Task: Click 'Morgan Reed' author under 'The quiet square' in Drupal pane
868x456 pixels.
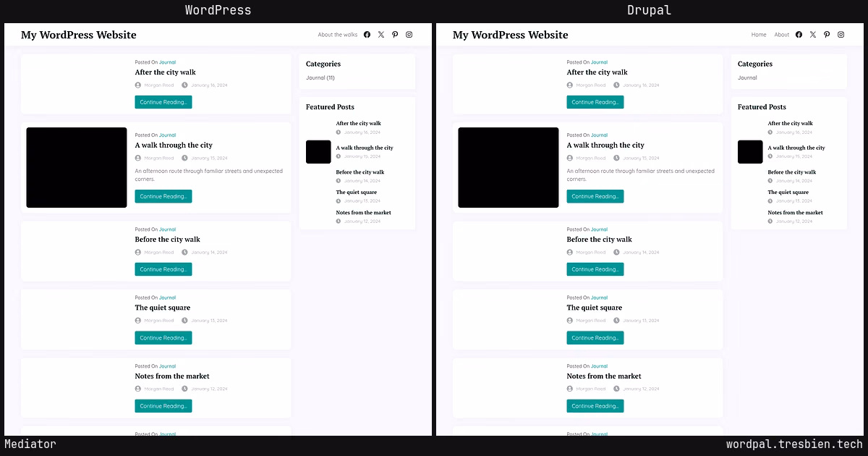Action: pos(591,321)
